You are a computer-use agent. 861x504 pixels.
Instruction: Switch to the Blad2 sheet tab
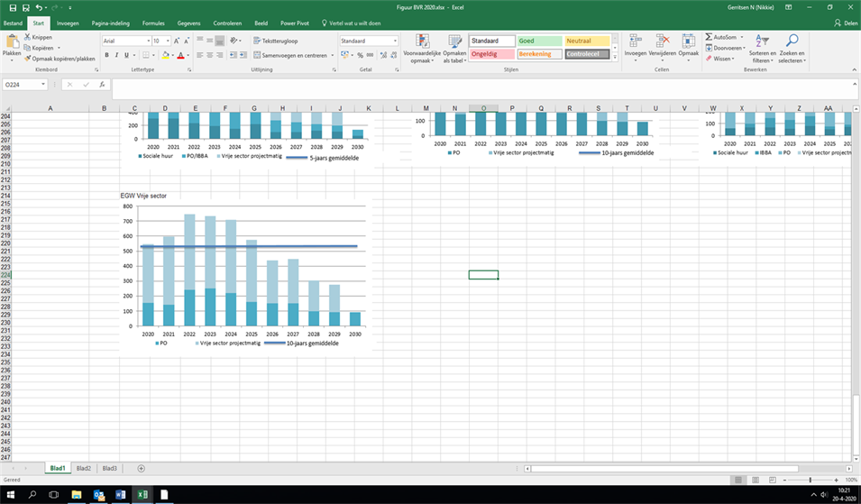pos(83,468)
